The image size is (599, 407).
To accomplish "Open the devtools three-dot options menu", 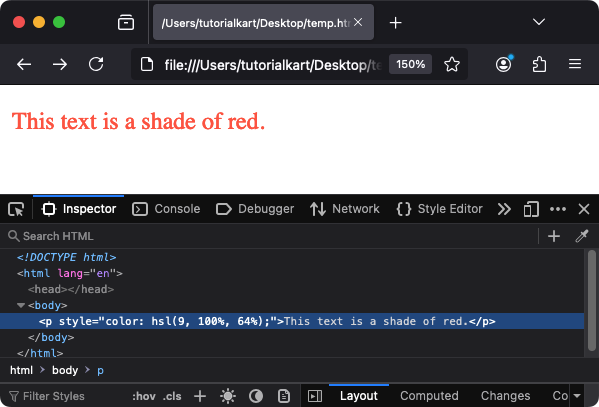I will click(x=558, y=209).
